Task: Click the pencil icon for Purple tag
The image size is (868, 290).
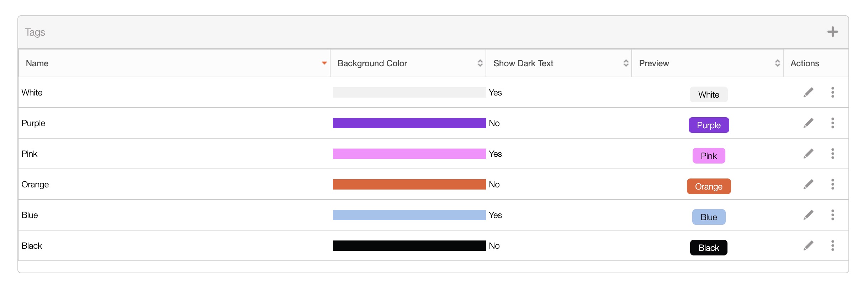Action: 808,123
